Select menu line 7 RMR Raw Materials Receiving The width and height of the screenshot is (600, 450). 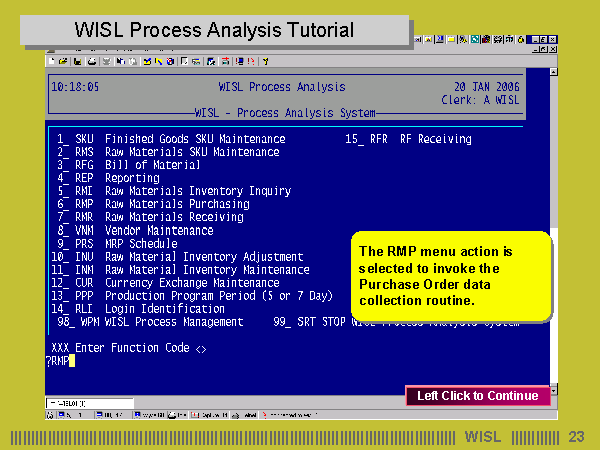tap(150, 217)
